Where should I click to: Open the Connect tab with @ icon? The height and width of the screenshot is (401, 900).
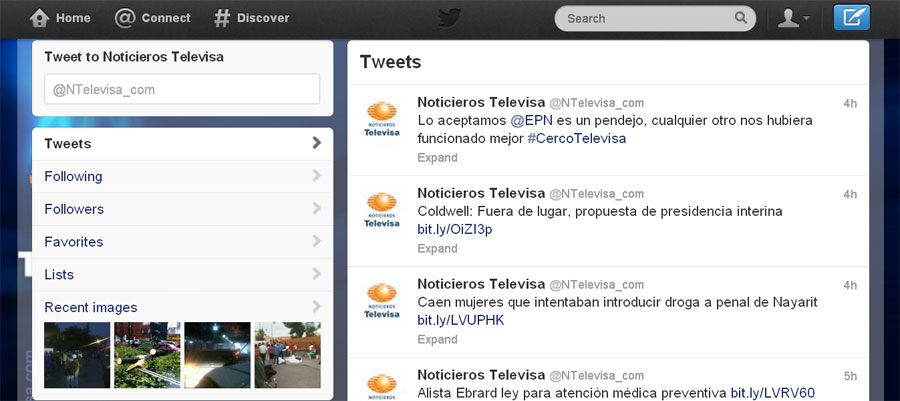(x=125, y=18)
